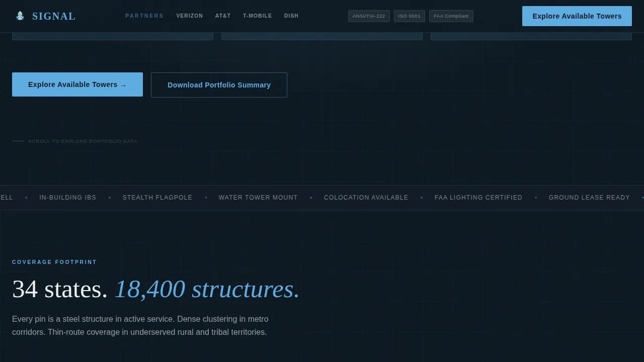The image size is (644, 362).
Task: Open the SIGNAL brand home link
Action: (45, 16)
